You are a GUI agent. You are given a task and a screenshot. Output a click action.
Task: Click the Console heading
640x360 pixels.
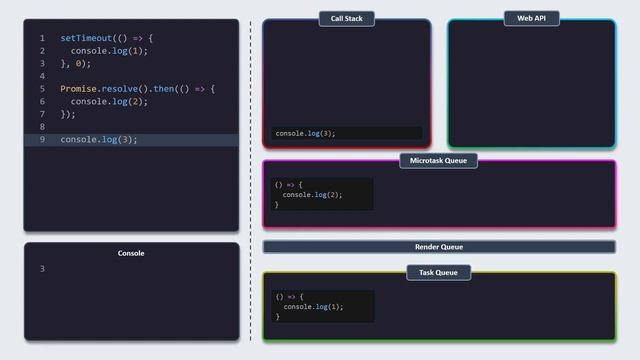pyautogui.click(x=131, y=253)
